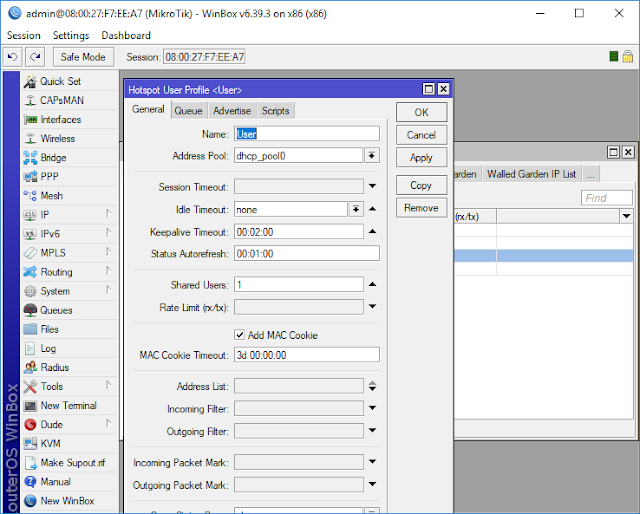Image resolution: width=640 pixels, height=514 pixels.
Task: Click the MAC Cookie Timeout field
Action: point(307,355)
